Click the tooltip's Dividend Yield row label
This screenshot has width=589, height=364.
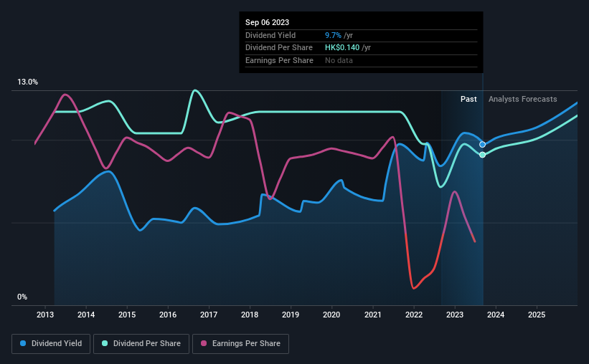270,35
